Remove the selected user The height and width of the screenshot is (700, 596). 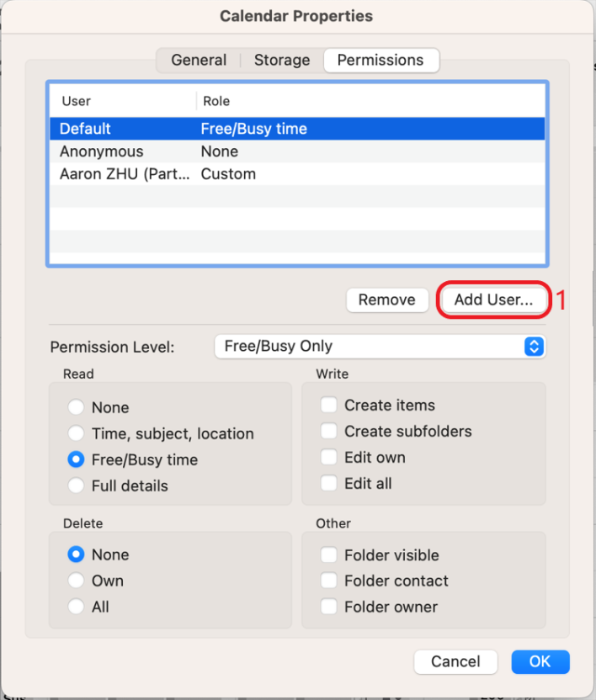pos(386,300)
